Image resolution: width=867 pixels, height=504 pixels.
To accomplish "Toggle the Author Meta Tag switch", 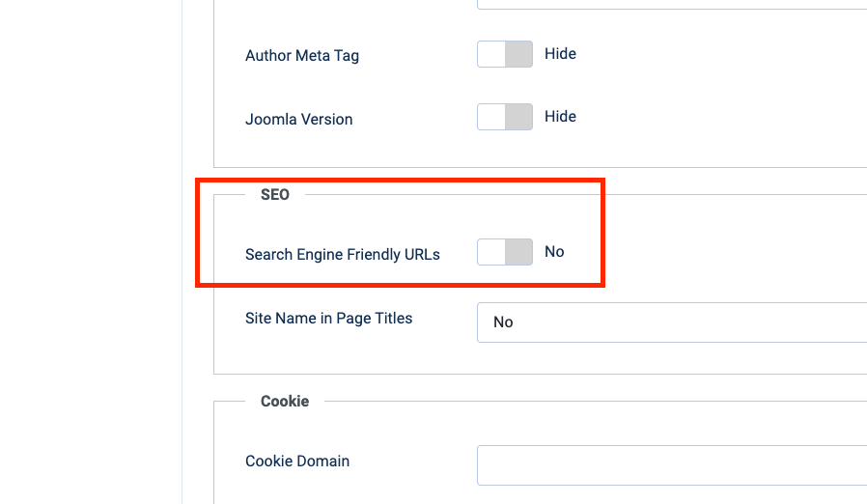I will tap(505, 54).
